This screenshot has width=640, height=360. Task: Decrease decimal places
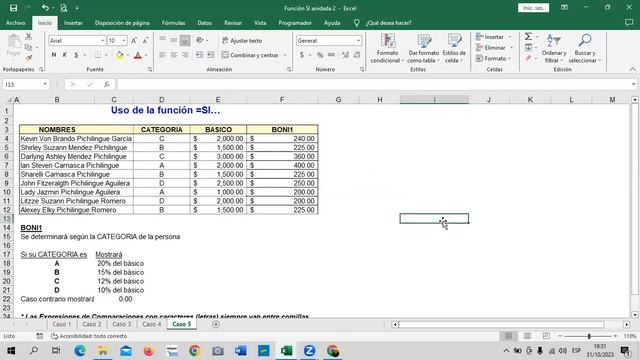click(x=357, y=55)
